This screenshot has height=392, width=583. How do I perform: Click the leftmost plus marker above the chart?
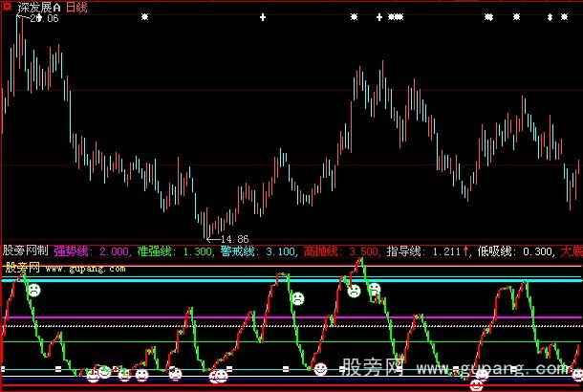(x=263, y=17)
